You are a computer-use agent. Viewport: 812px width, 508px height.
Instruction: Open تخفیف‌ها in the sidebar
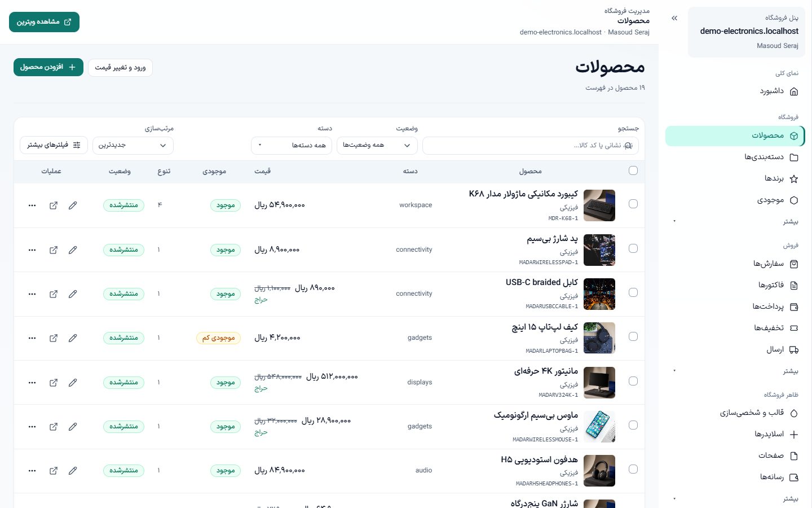click(735, 328)
